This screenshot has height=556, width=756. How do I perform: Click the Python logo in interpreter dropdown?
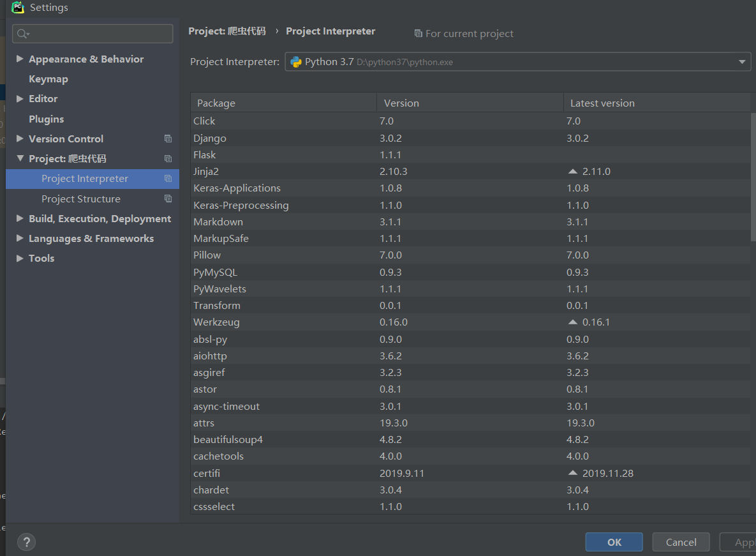tap(295, 62)
